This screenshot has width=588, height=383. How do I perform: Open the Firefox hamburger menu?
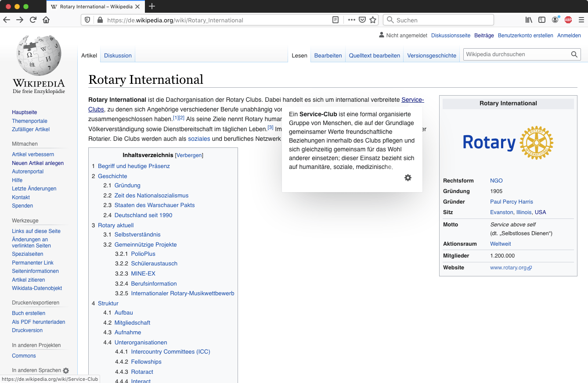[x=581, y=20]
